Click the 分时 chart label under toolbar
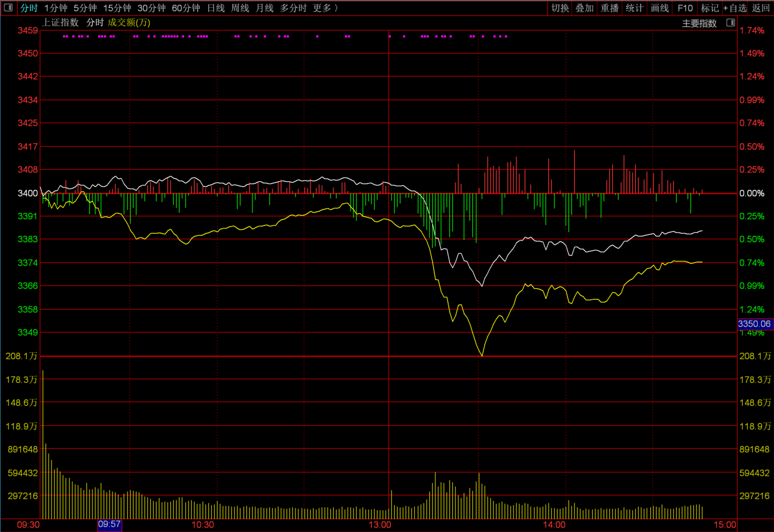This screenshot has width=774, height=532. (x=95, y=22)
